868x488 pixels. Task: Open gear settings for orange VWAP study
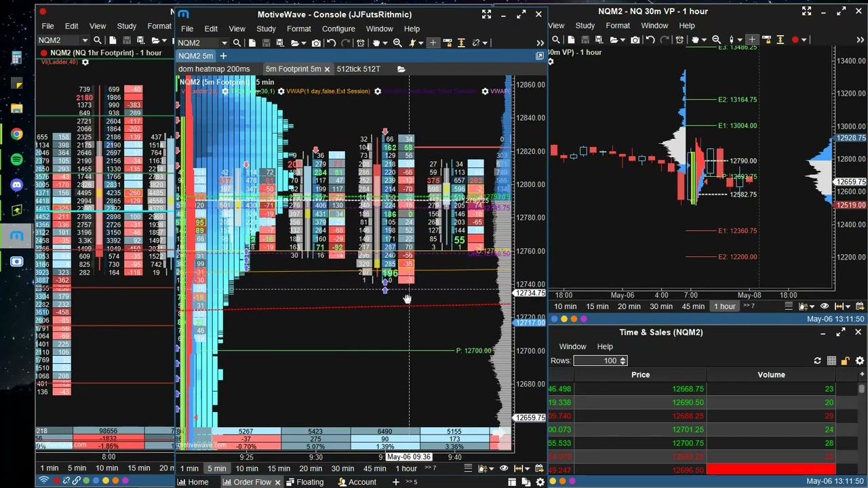[x=378, y=91]
